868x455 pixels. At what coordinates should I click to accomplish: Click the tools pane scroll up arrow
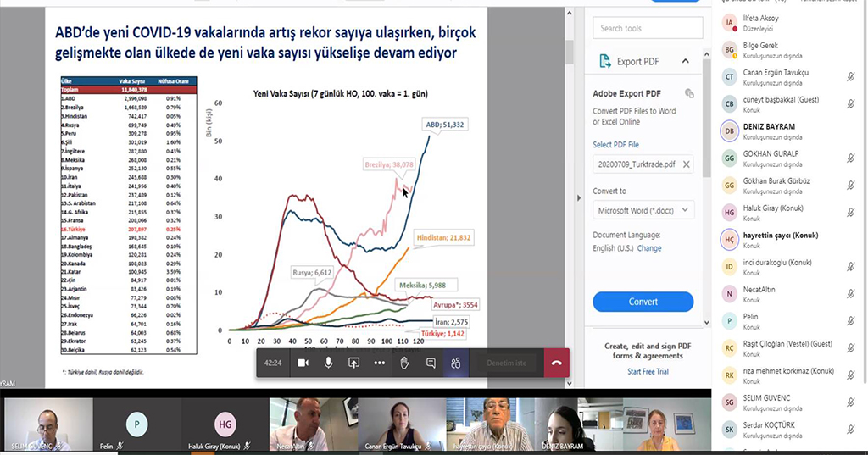[x=706, y=54]
